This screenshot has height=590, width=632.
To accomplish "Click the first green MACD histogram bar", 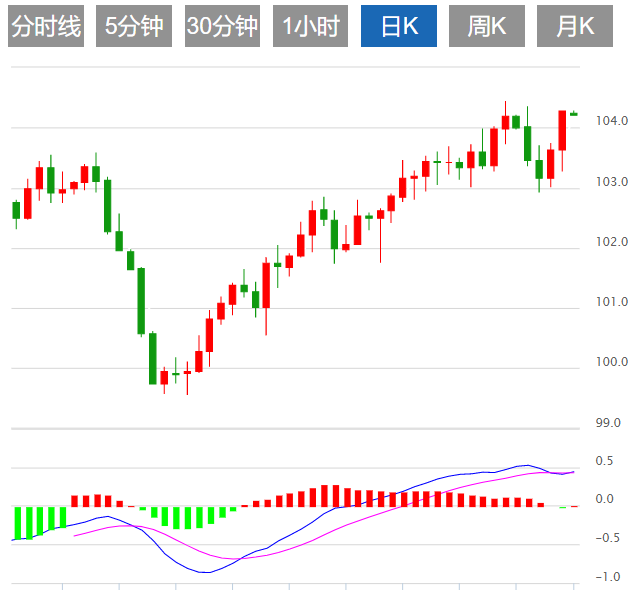I will click(x=18, y=523).
